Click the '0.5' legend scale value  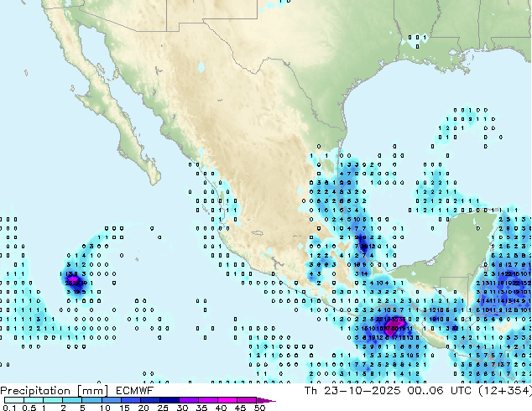(x=29, y=408)
